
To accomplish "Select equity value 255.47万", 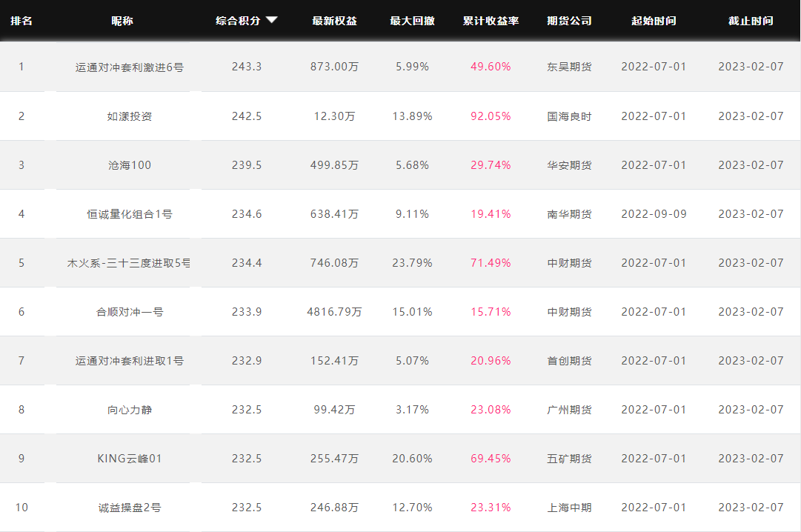I will click(335, 459).
